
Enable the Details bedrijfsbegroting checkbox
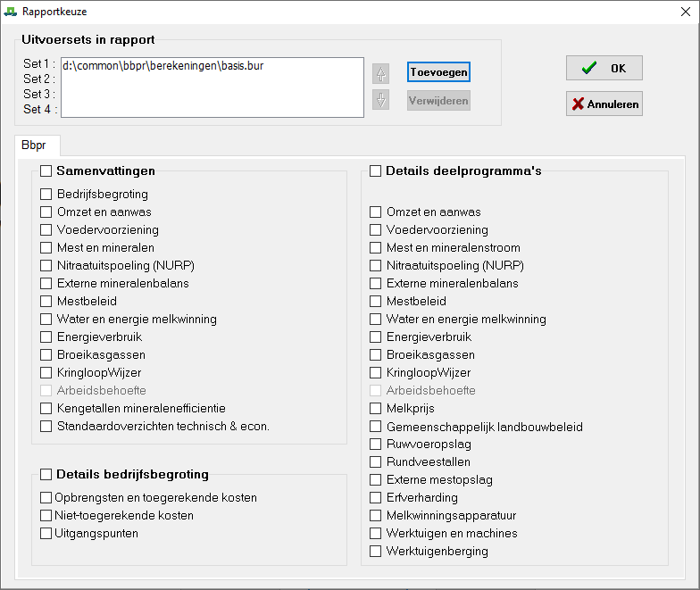point(46,474)
